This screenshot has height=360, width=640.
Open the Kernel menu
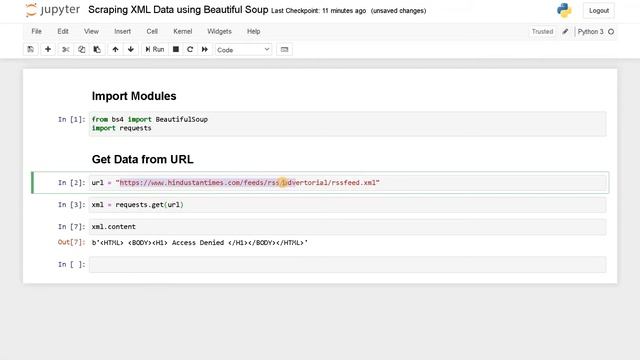[182, 31]
